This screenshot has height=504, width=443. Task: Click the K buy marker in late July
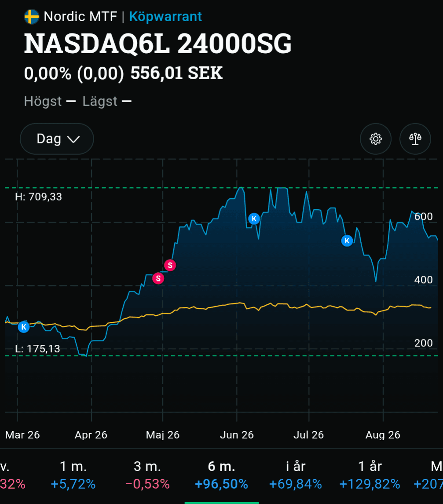[347, 241]
